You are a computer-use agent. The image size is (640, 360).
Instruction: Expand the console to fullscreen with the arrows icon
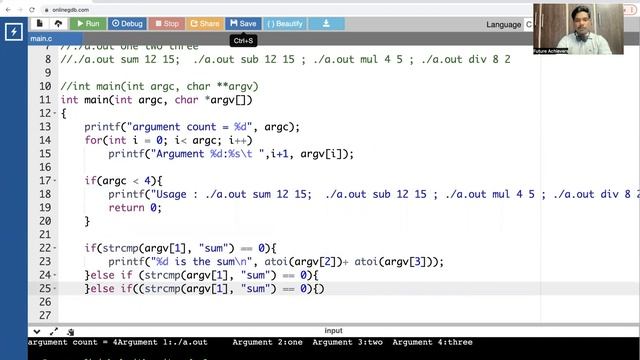coord(53,332)
